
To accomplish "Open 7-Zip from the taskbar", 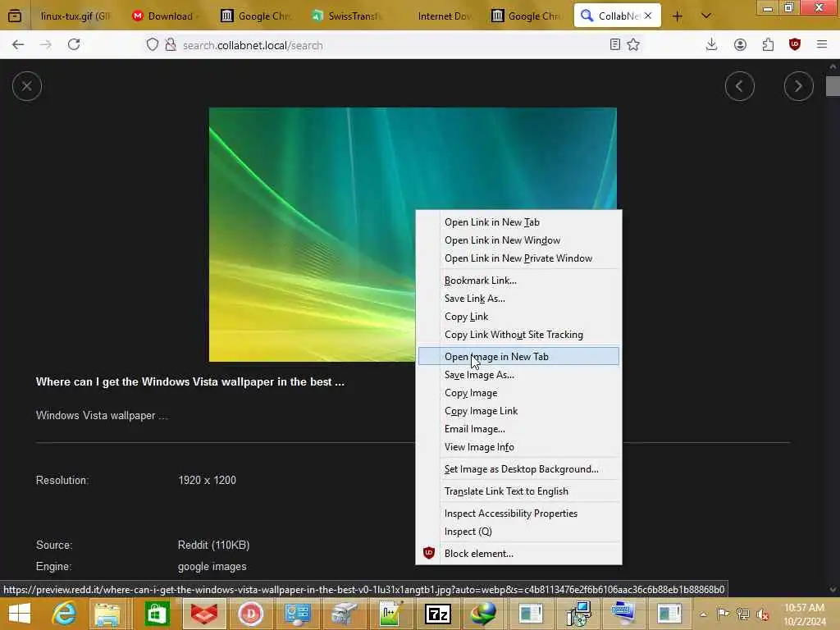I will [x=438, y=614].
